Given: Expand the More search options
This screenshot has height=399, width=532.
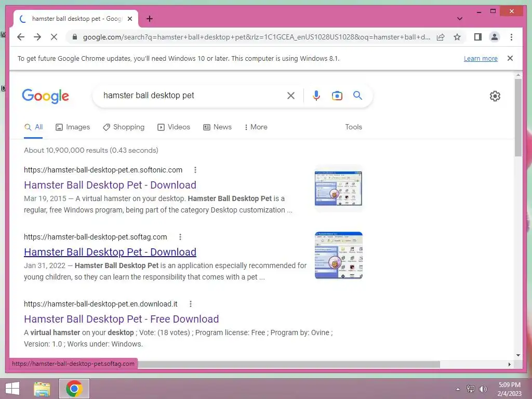Looking at the screenshot, I should pyautogui.click(x=256, y=127).
